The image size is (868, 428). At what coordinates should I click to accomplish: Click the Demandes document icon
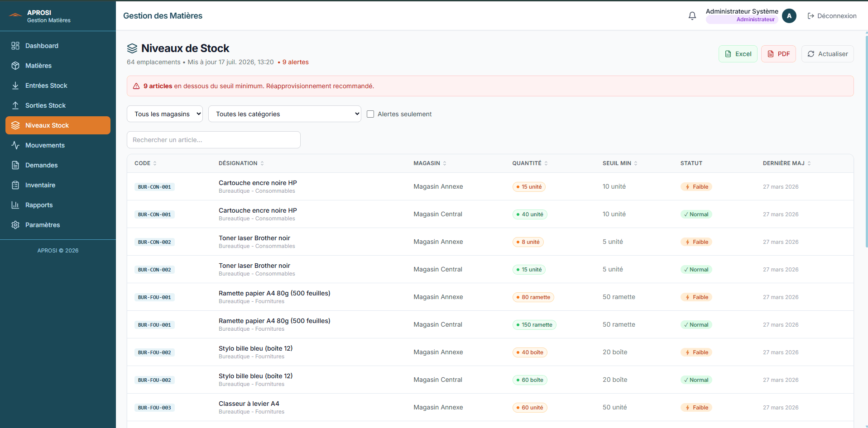[x=15, y=165]
